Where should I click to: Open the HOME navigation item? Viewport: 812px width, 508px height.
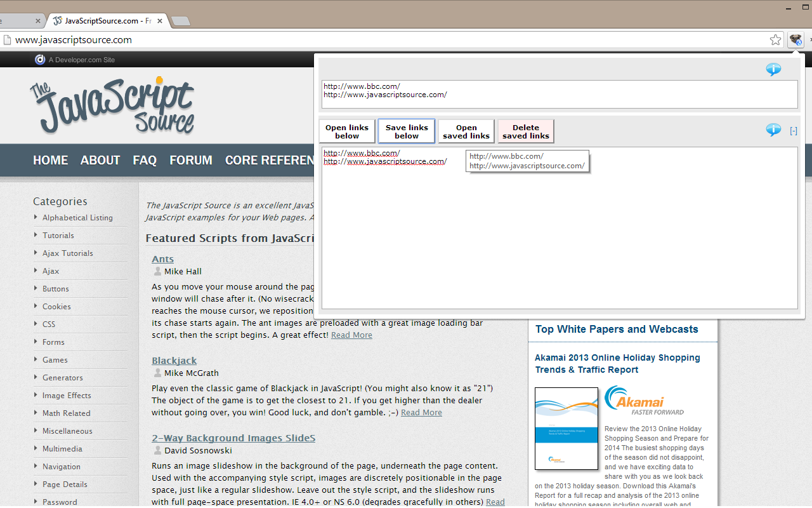point(51,161)
